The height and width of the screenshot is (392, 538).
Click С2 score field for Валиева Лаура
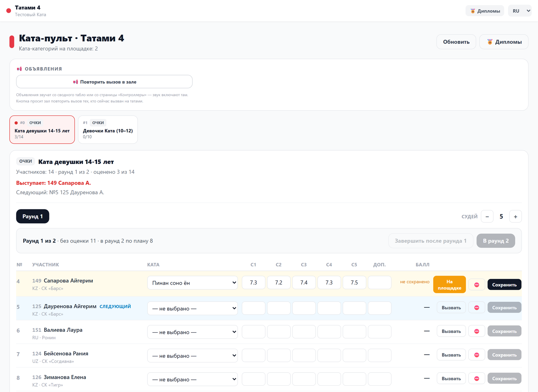(x=279, y=332)
